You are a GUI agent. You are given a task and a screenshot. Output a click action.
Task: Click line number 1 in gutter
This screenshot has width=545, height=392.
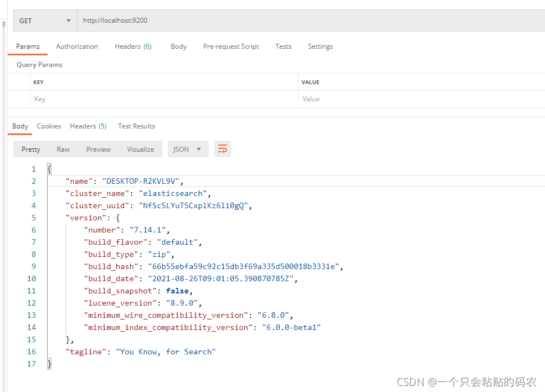pyautogui.click(x=34, y=169)
